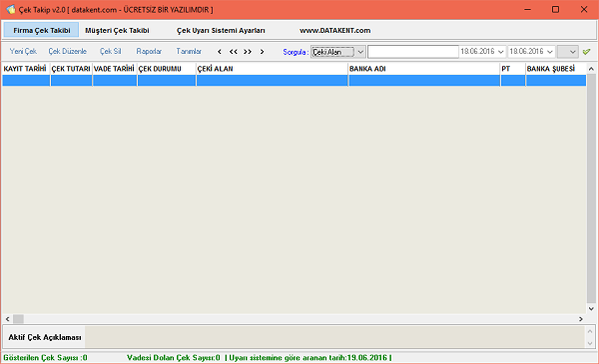Expand the Çeki Alan query field dropdown

pos(360,52)
